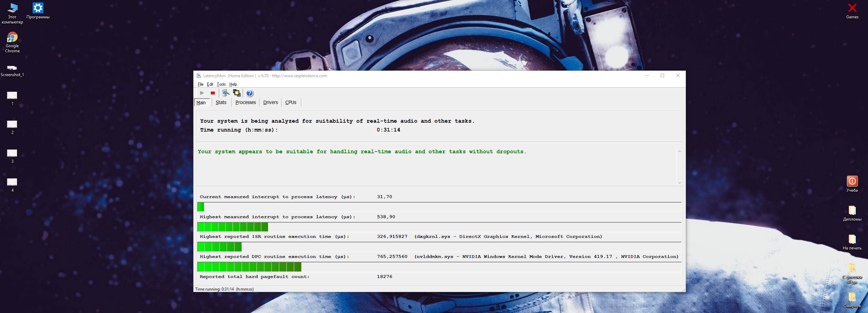
Task: Click 'Your system is being analyzed' text
Action: click(x=337, y=121)
